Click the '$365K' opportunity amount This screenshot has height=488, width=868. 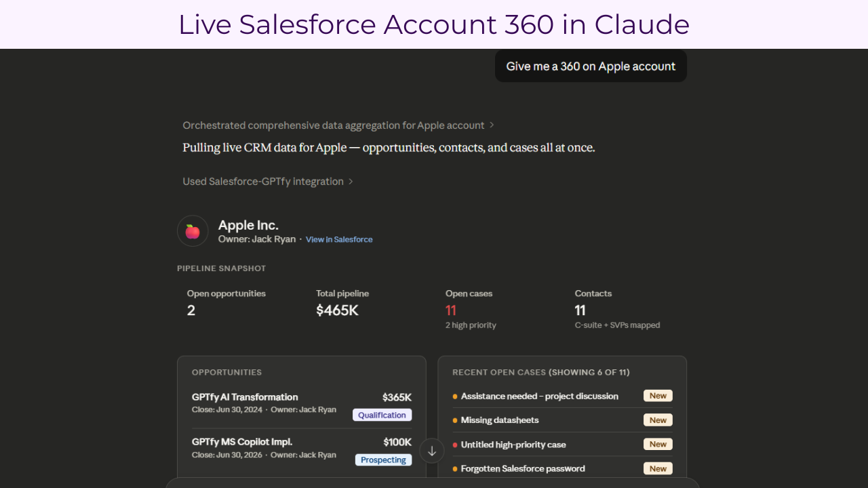(x=397, y=397)
